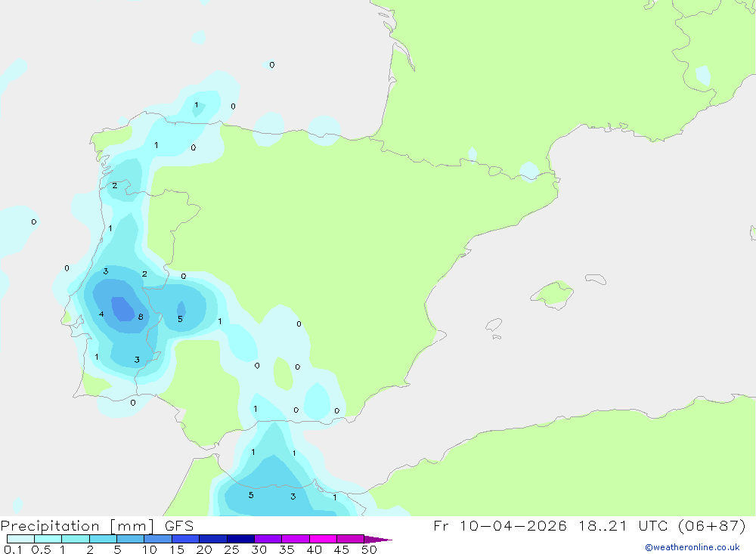The image size is (756, 554).
Task: Click the legend scale label '35'
Action: (287, 549)
